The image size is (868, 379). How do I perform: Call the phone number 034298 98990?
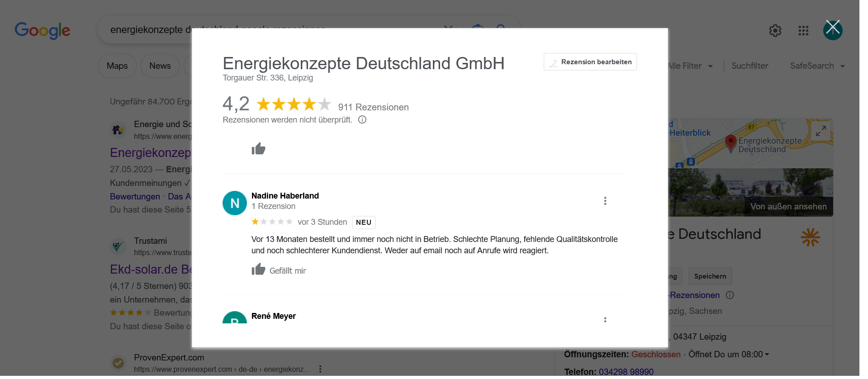(626, 372)
